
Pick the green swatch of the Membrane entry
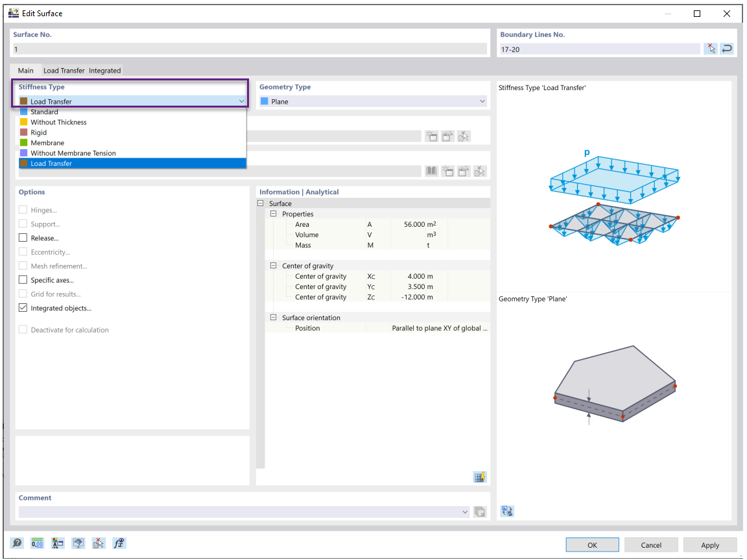click(24, 143)
